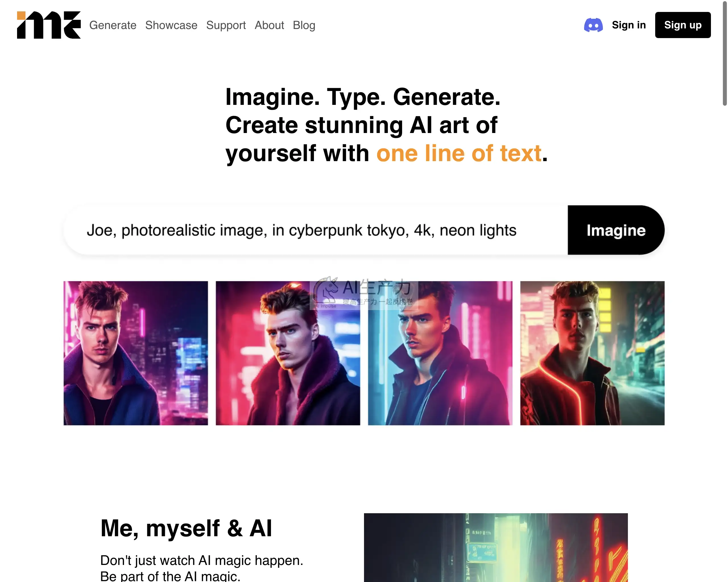Screen dimensions: 728x582
Task: Click the site logo in the header
Action: click(x=49, y=25)
